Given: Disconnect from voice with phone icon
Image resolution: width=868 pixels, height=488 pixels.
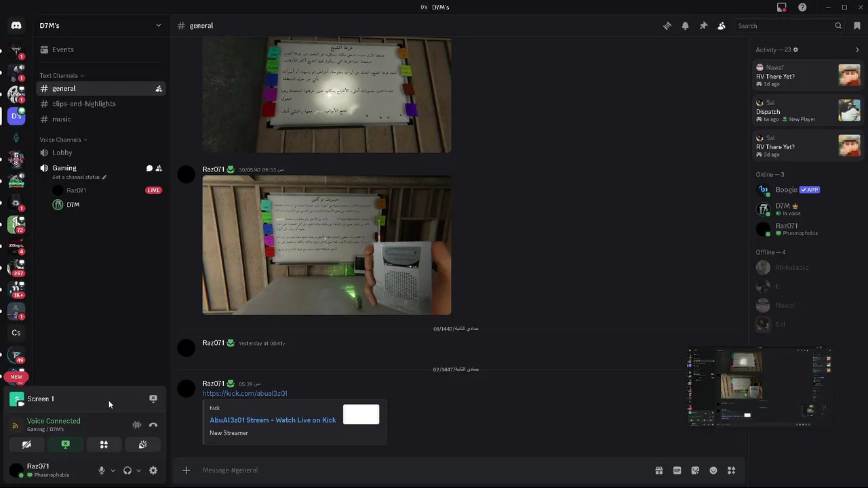Looking at the screenshot, I should 153,425.
